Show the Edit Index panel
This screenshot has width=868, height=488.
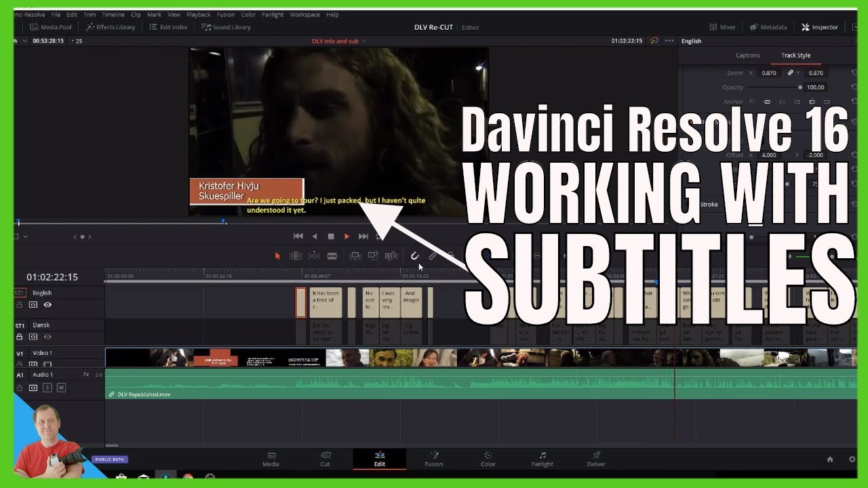tap(167, 27)
